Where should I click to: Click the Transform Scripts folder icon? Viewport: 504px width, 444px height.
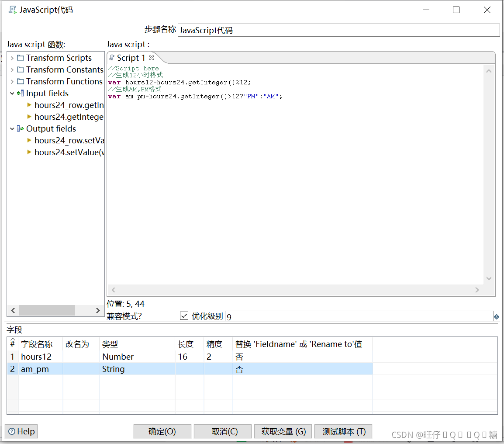pos(21,58)
